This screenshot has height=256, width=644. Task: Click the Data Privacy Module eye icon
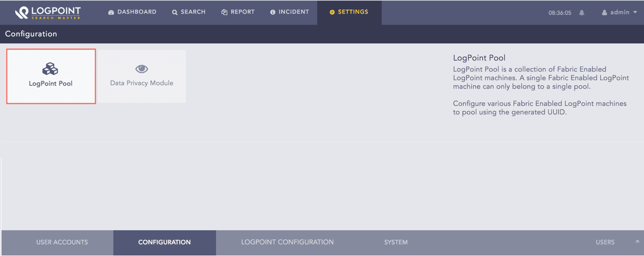coord(141,69)
